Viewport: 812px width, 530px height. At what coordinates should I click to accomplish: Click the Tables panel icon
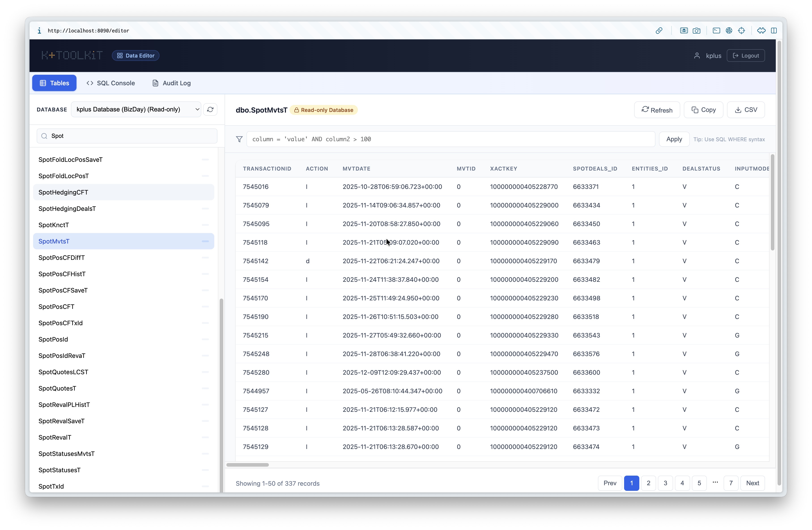43,83
